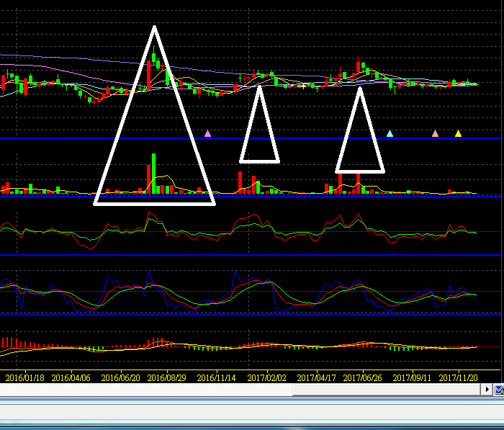Select the 2017/09/11 date label
The height and width of the screenshot is (430, 504).
[x=412, y=378]
